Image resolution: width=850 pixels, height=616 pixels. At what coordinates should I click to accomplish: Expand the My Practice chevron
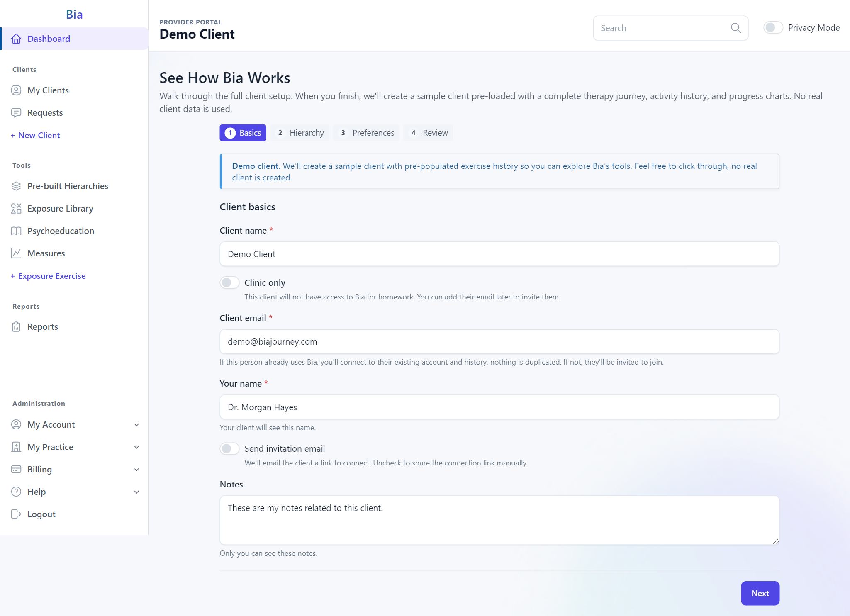click(x=136, y=447)
